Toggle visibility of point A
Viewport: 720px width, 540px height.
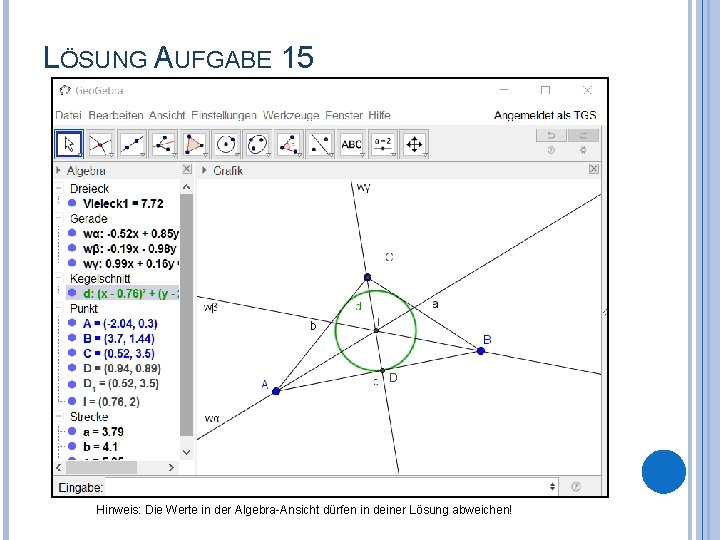coord(72,323)
